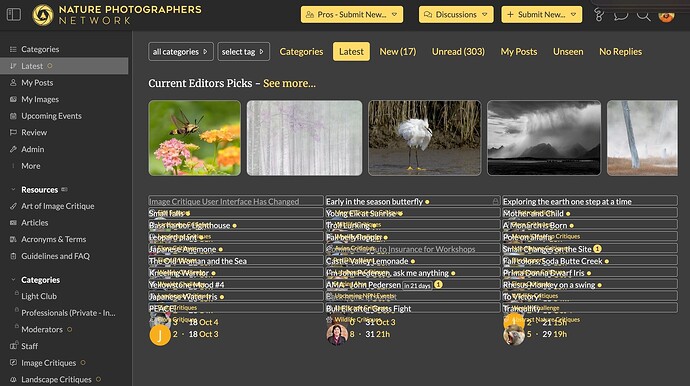Image resolution: width=690 pixels, height=386 pixels.
Task: Open the all categories filter dropdown
Action: [180, 51]
